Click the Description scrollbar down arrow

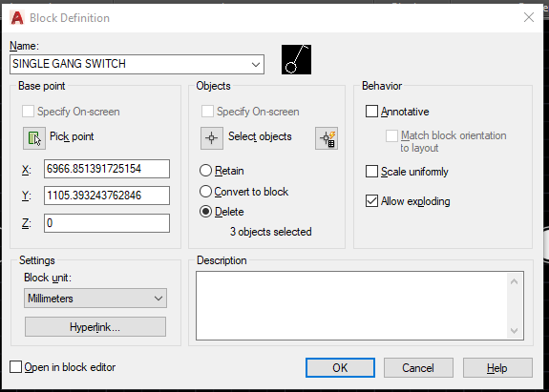click(x=514, y=330)
